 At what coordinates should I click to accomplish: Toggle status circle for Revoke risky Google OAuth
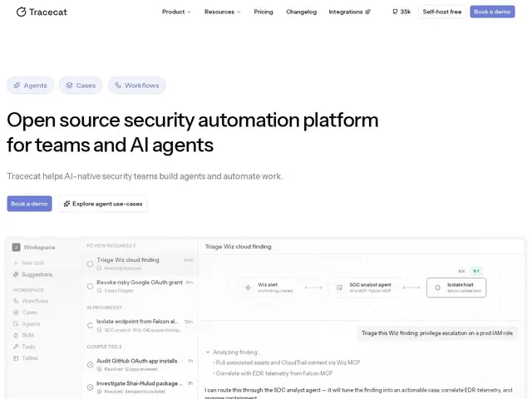click(90, 286)
